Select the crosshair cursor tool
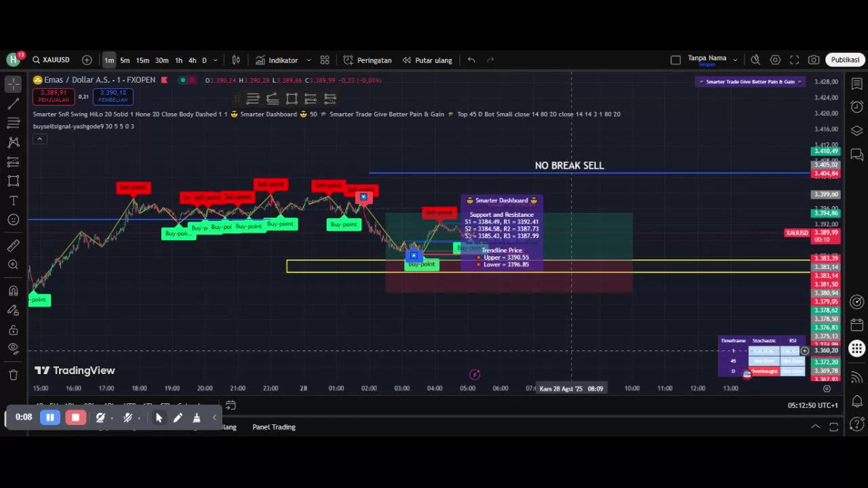Screen dimensions: 868x488 (x=13, y=84)
